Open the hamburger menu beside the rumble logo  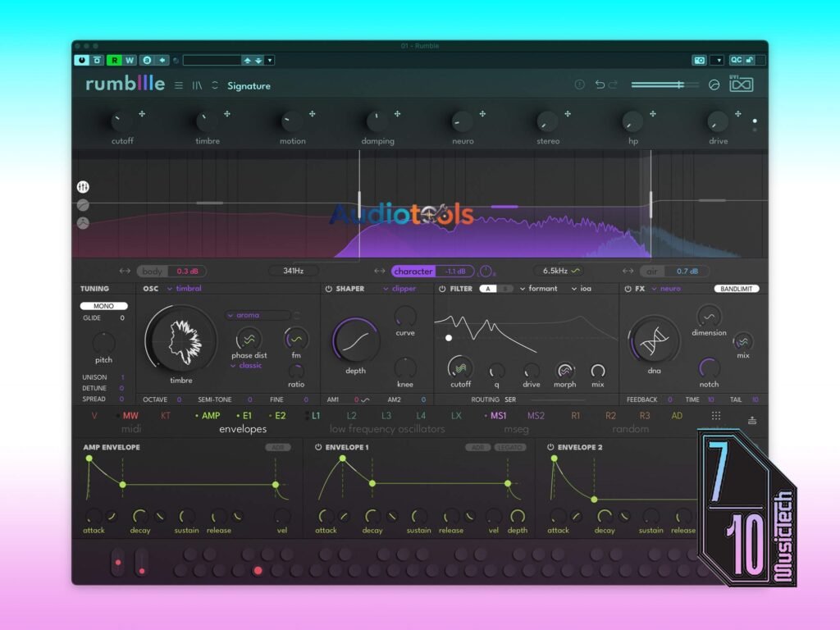pos(179,85)
